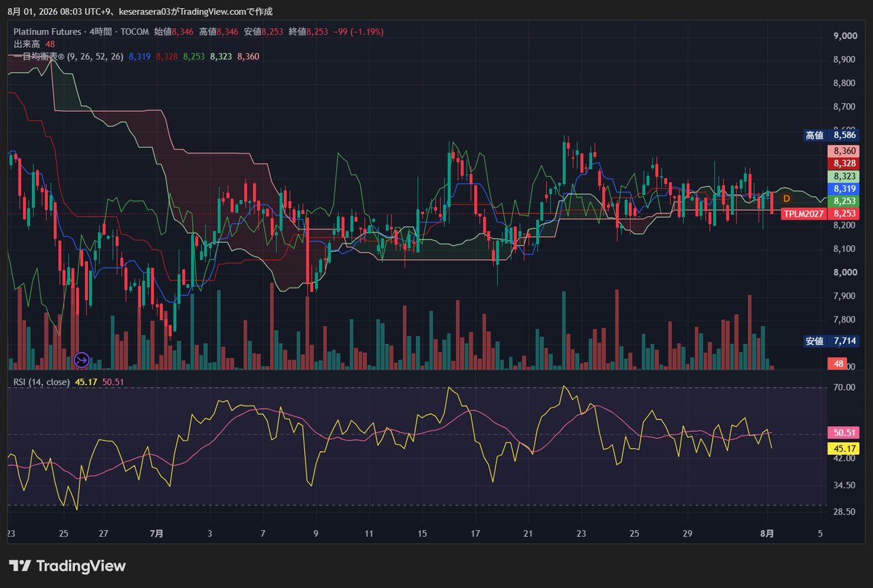The width and height of the screenshot is (873, 588).
Task: Click the 始値 8,346 open value in the legend
Action: [173, 31]
